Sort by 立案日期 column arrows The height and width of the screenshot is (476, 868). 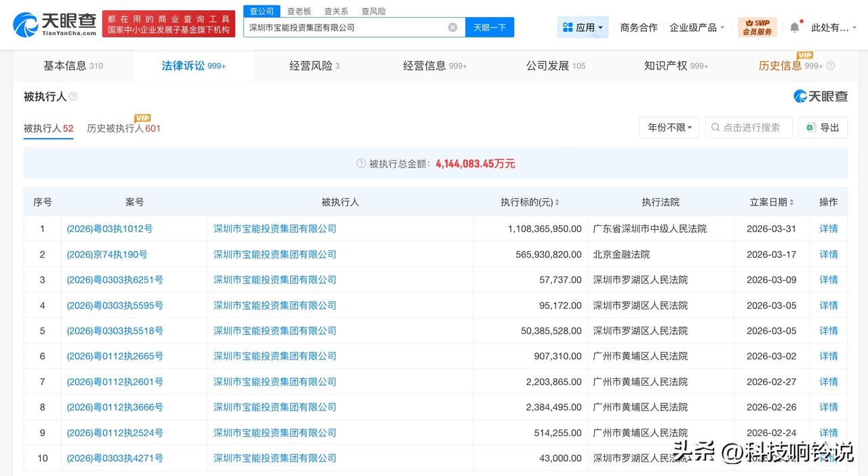pyautogui.click(x=791, y=203)
